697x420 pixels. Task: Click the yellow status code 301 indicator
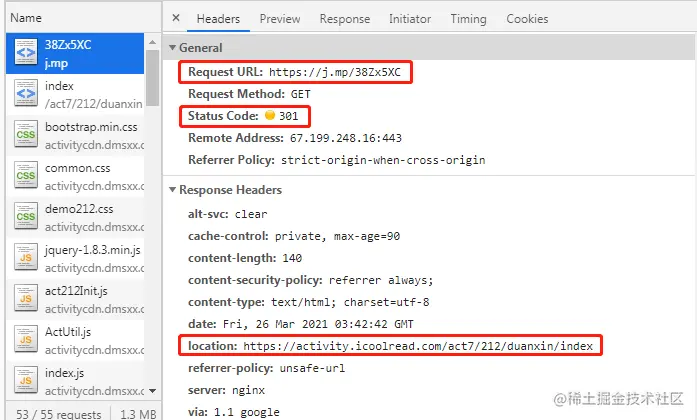coord(270,116)
